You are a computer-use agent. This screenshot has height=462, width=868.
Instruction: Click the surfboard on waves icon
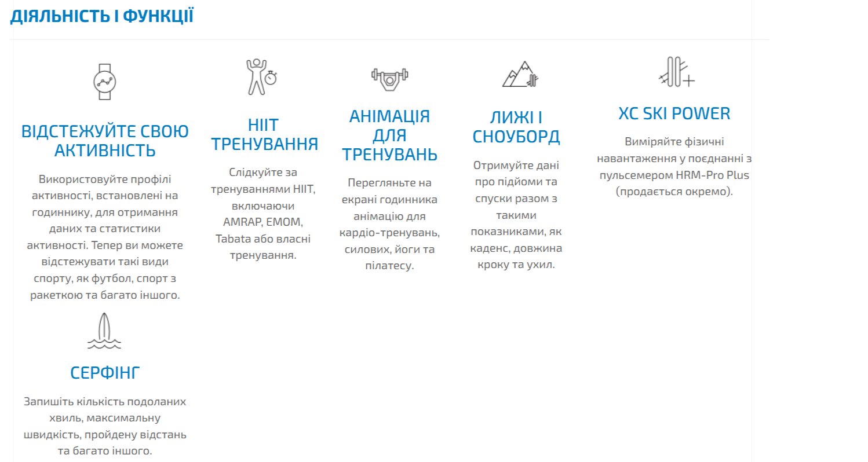(104, 331)
